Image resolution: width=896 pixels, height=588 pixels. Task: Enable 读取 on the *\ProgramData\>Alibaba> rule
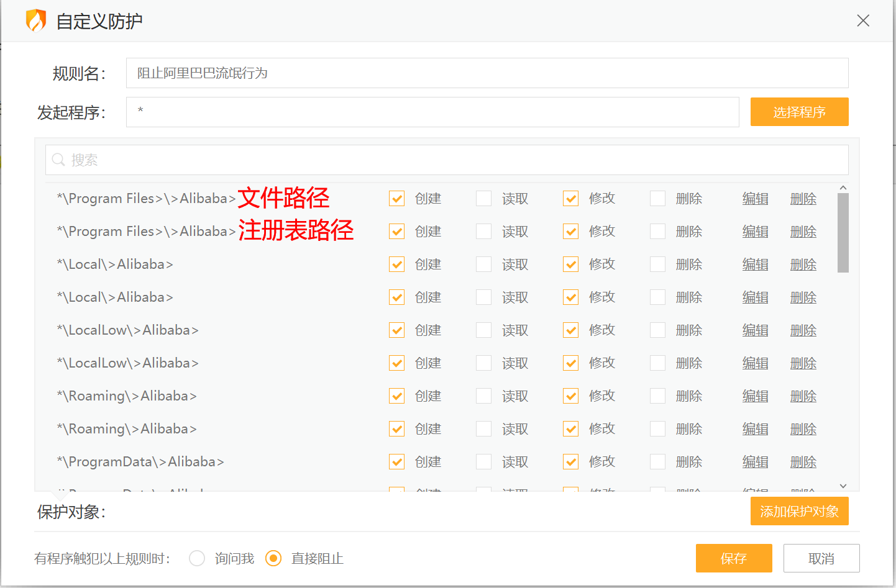coord(483,461)
